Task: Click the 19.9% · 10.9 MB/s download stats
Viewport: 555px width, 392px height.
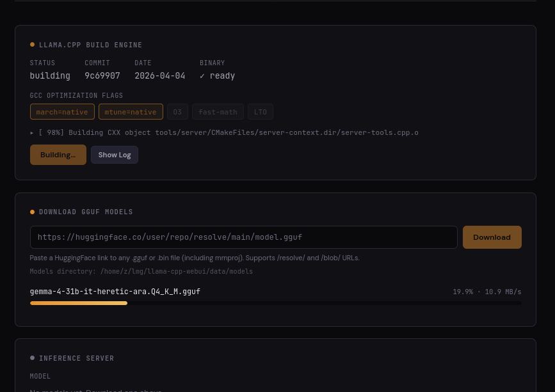Action: [487, 292]
